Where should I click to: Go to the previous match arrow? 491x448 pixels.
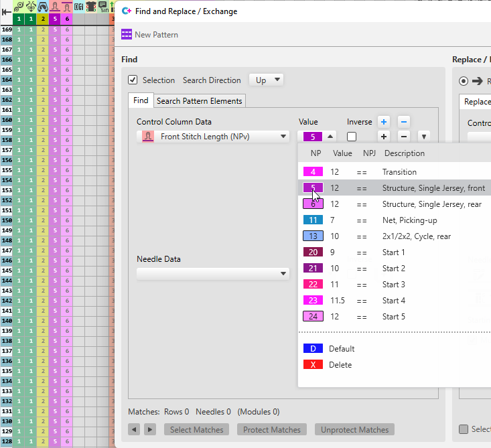135,430
